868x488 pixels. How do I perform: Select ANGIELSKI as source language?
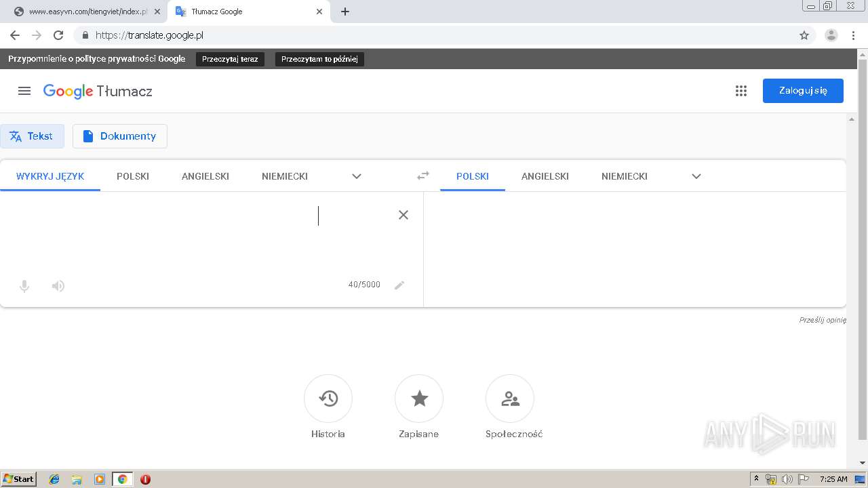point(205,176)
